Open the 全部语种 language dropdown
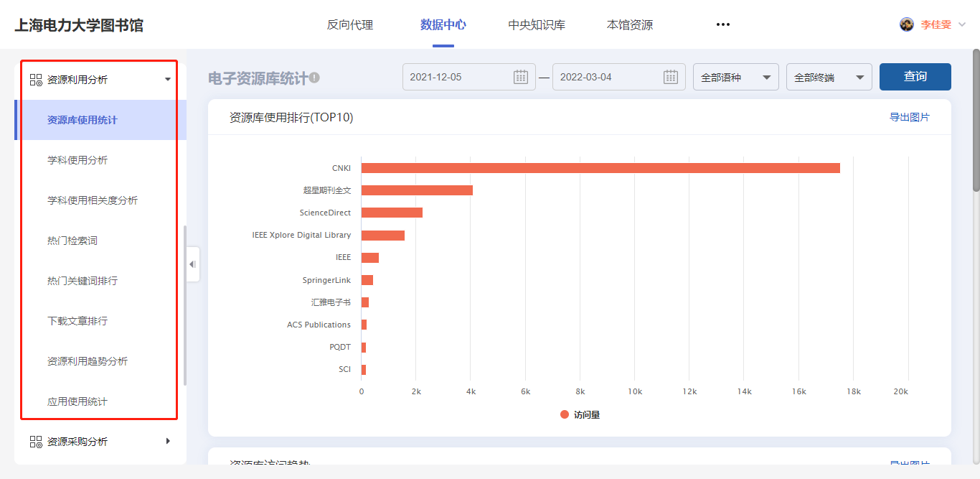980x479 pixels. pyautogui.click(x=736, y=77)
